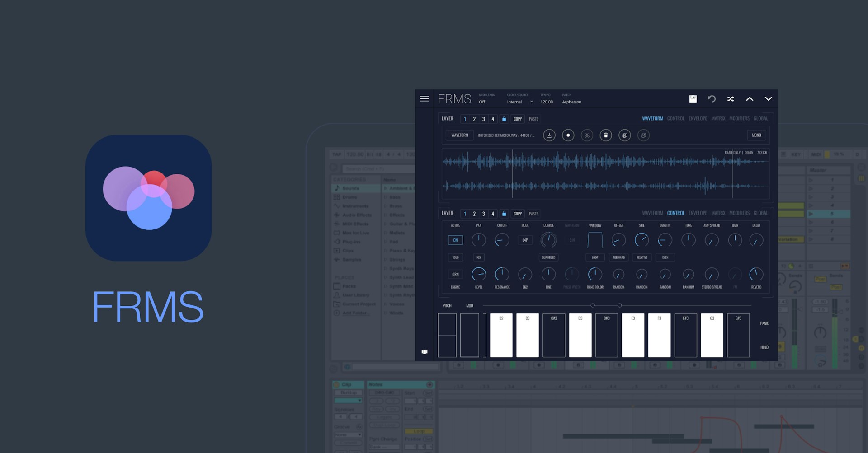The width and height of the screenshot is (868, 453).
Task: Open the Patch name Arphatron selector
Action: click(x=572, y=102)
